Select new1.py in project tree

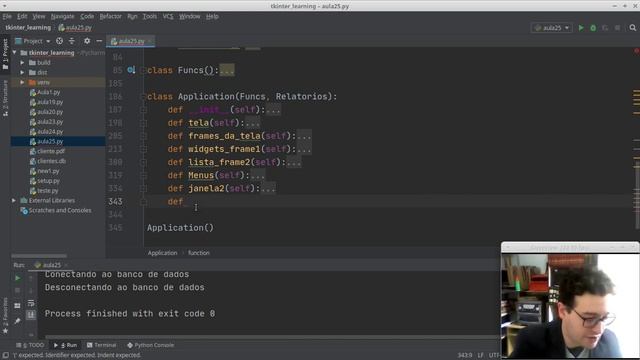point(48,171)
